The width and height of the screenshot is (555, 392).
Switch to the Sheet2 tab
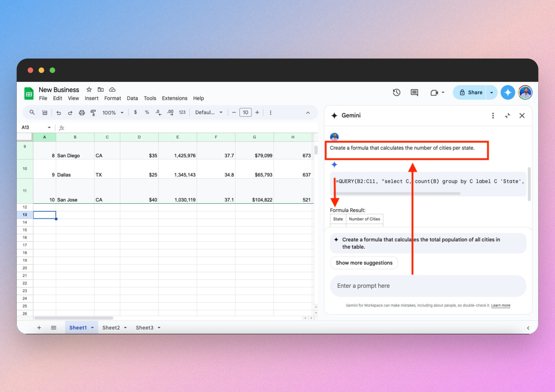click(111, 328)
